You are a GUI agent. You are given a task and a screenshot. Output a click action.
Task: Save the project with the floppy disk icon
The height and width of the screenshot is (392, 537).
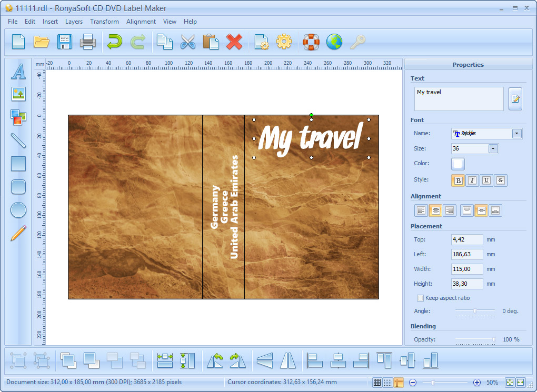(64, 42)
